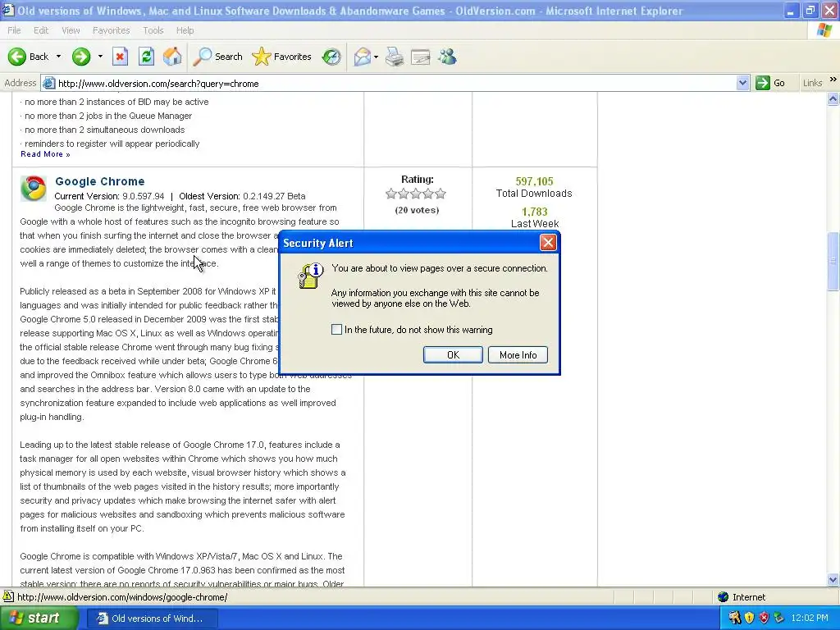Open the Windows Start menu

[x=39, y=618]
